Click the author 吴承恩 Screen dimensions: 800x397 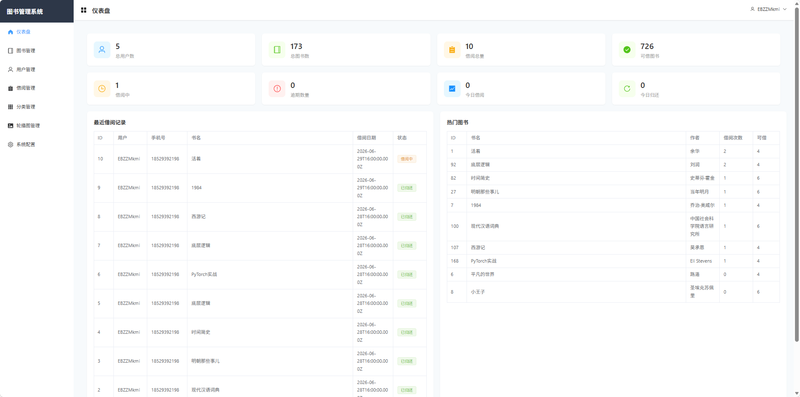[x=697, y=247]
